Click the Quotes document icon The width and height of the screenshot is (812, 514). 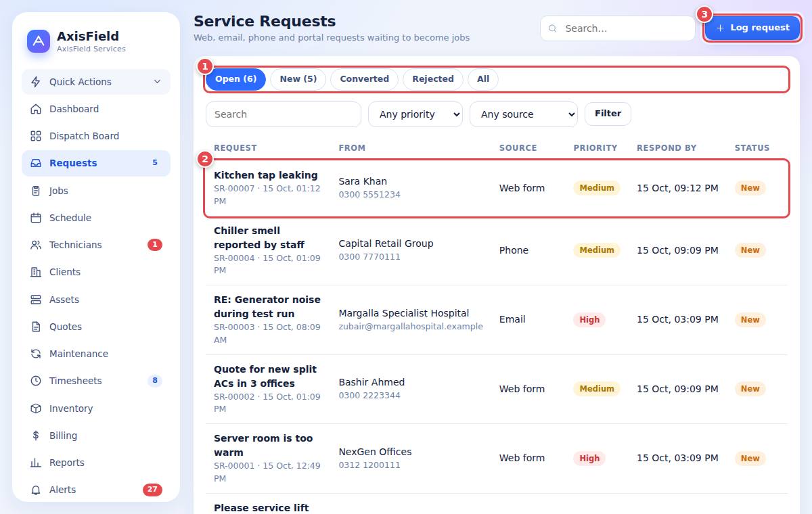click(36, 327)
